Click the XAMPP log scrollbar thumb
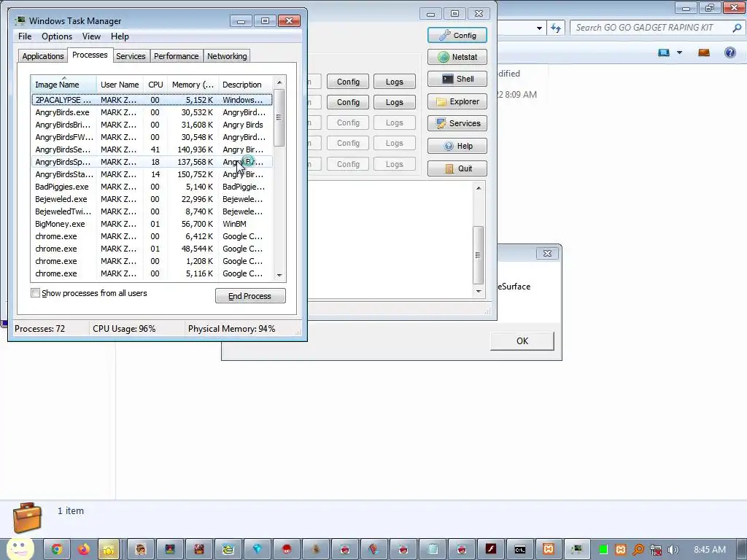This screenshot has width=747, height=560. coord(478,255)
